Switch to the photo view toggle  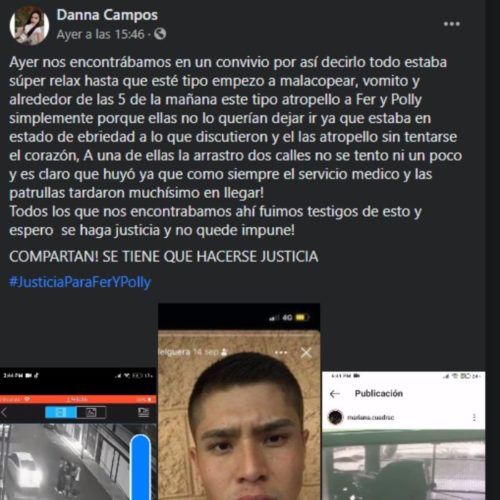pyautogui.click(x=91, y=413)
